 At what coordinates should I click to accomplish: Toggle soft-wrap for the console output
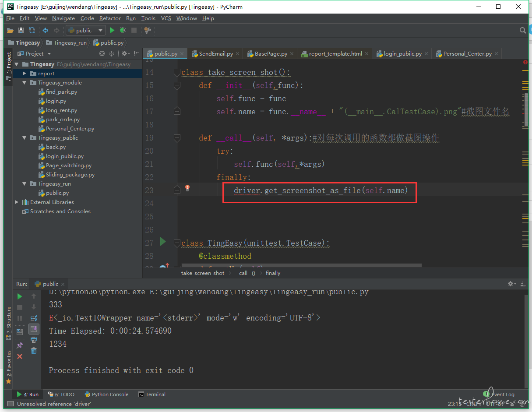(34, 318)
